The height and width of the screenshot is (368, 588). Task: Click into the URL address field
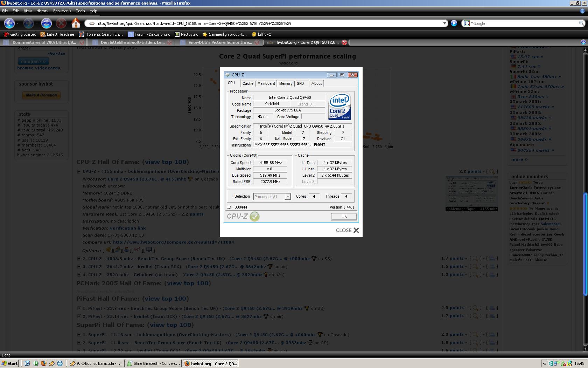tap(266, 23)
